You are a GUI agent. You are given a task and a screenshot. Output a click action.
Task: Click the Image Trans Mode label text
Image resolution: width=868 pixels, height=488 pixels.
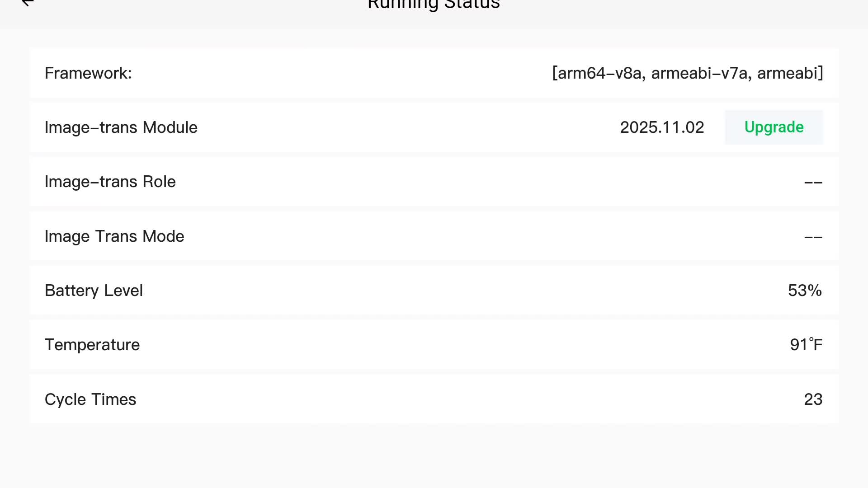click(114, 236)
